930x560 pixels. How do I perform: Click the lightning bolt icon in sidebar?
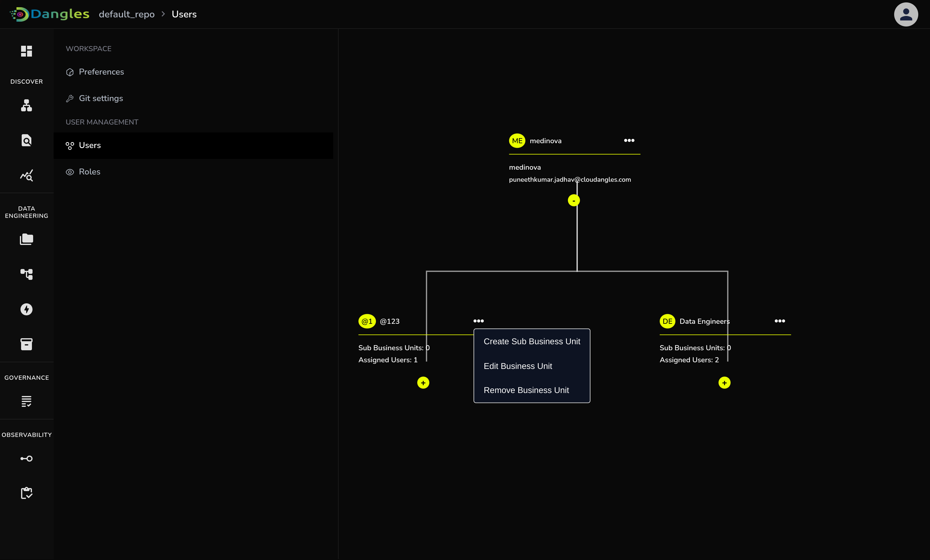pyautogui.click(x=27, y=309)
